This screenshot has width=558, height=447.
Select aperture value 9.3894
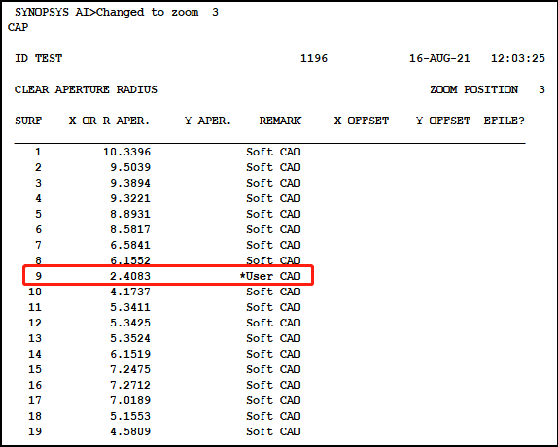pos(130,183)
